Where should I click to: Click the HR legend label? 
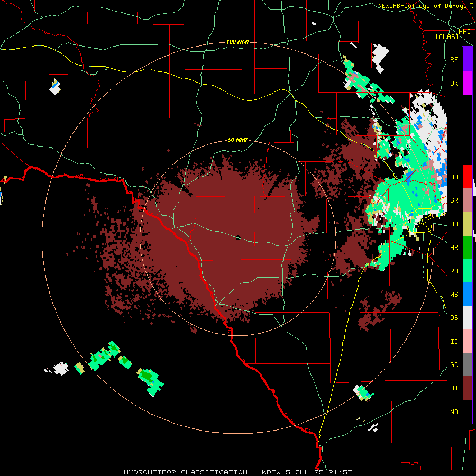pos(454,248)
